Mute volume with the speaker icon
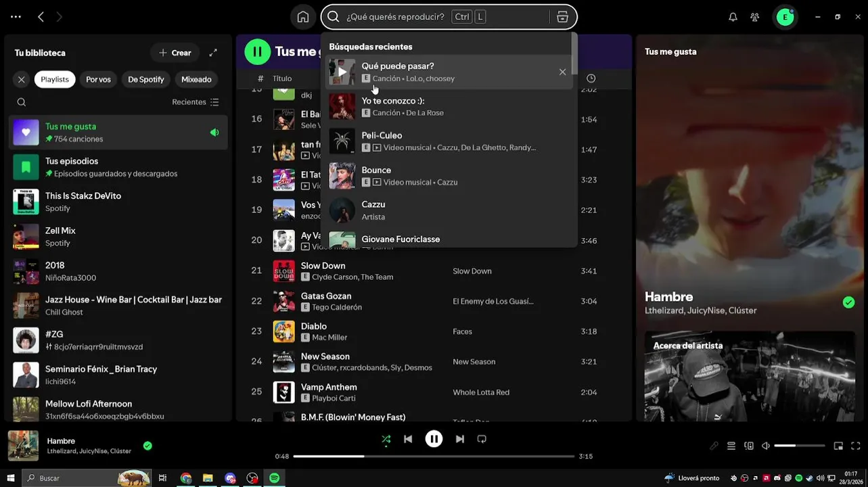The height and width of the screenshot is (487, 868). pos(766,446)
